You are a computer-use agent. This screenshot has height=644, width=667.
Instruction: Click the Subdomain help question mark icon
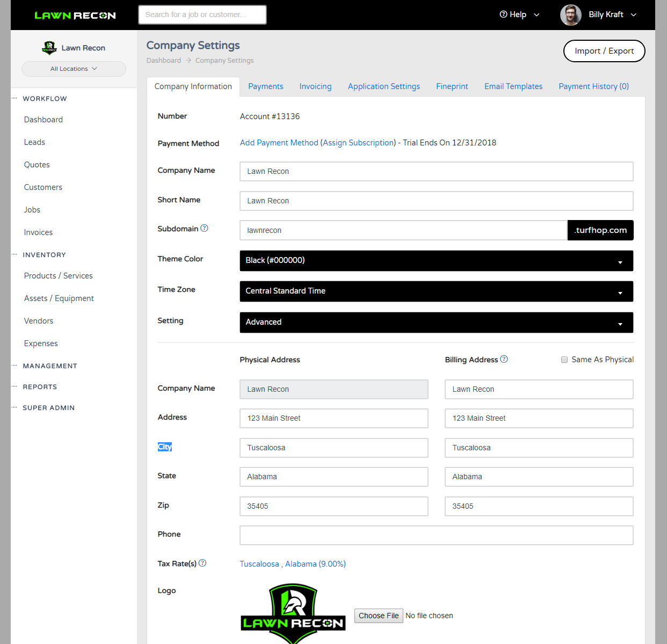[x=204, y=228]
